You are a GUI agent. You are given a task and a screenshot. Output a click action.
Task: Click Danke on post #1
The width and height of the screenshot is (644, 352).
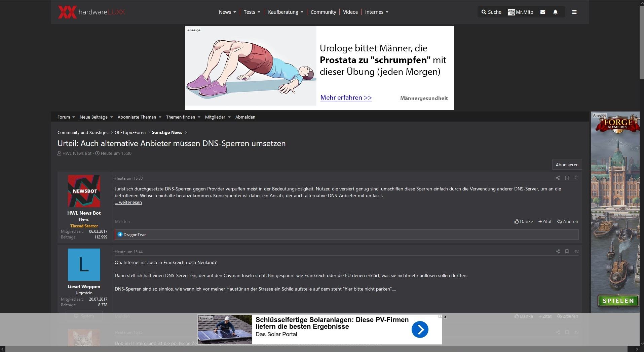(x=524, y=221)
